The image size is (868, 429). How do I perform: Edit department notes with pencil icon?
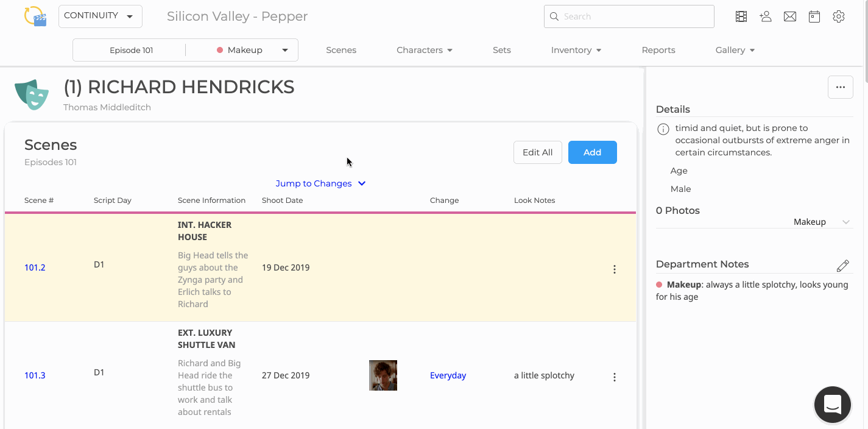click(x=843, y=266)
